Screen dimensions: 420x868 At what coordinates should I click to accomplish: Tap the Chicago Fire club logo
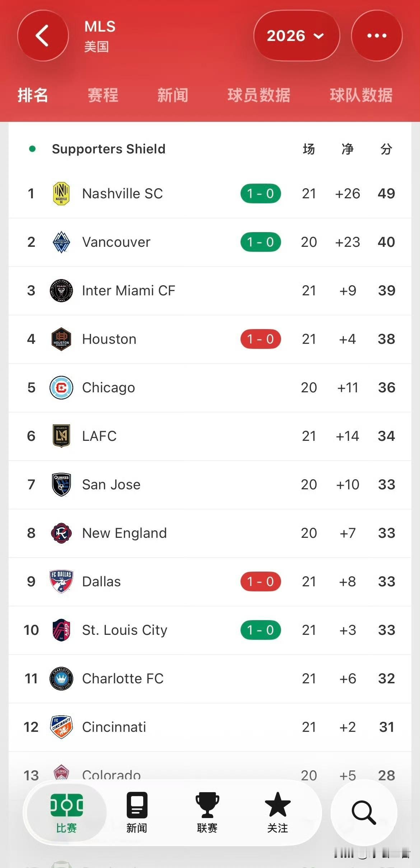click(61, 388)
